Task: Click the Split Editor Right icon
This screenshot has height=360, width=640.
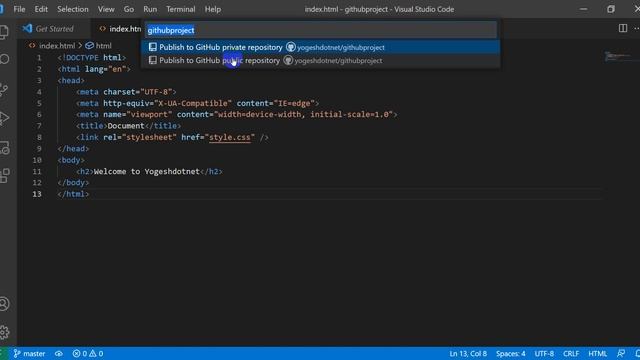Action: point(623,28)
